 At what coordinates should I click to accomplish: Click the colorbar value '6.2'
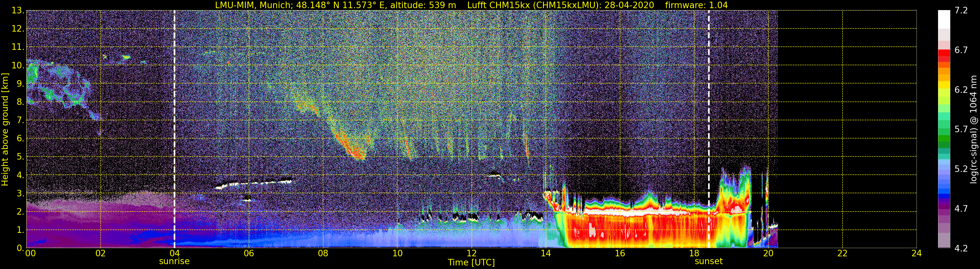[x=961, y=90]
